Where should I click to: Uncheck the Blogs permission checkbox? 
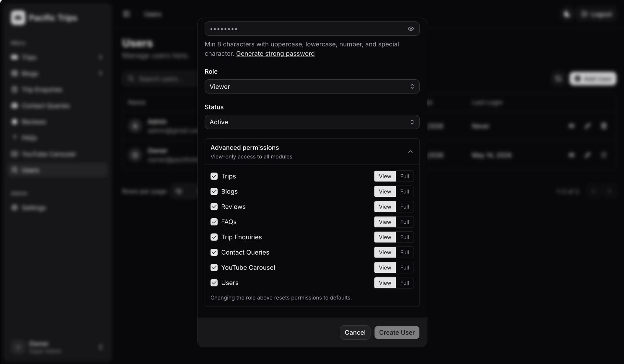point(214,191)
